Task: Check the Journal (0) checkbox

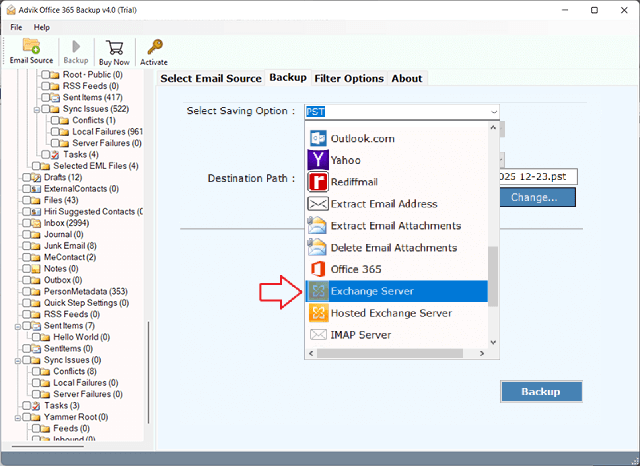Action: coord(27,234)
